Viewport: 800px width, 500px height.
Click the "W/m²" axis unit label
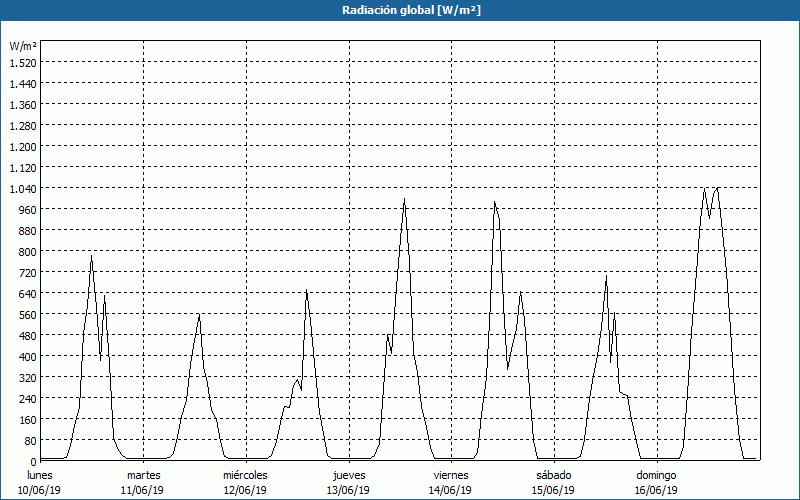[23, 46]
